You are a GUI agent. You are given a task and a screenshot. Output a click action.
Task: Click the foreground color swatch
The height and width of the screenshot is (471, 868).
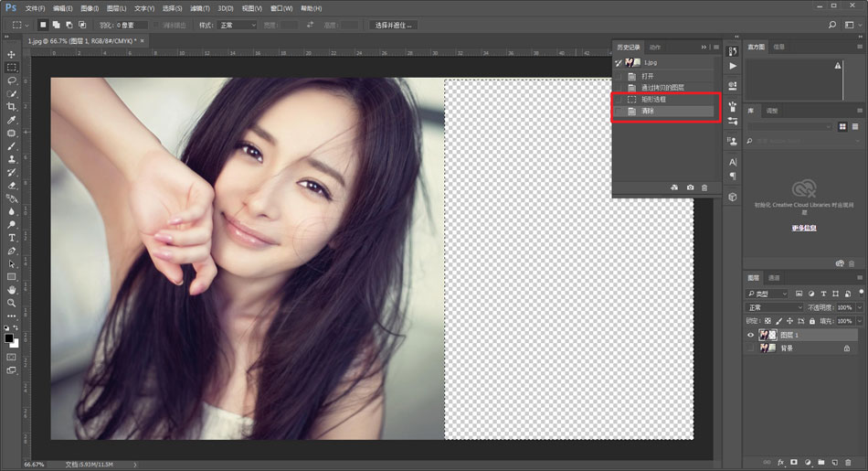click(9, 337)
